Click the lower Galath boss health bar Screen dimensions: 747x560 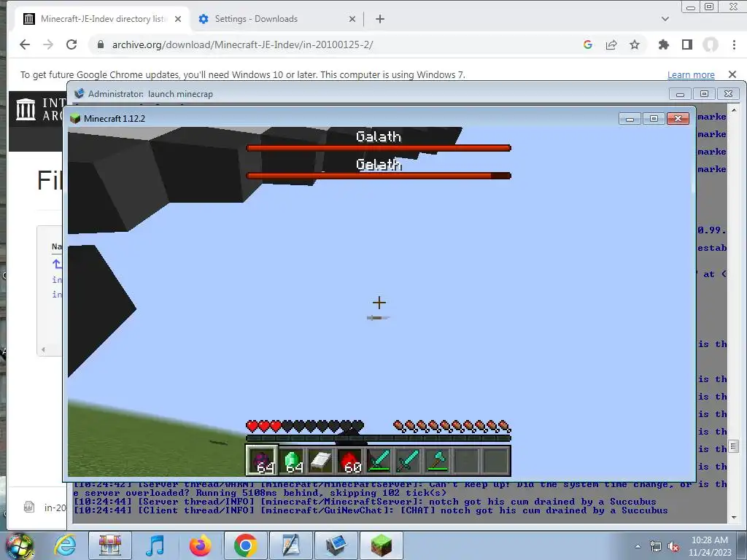coord(379,176)
